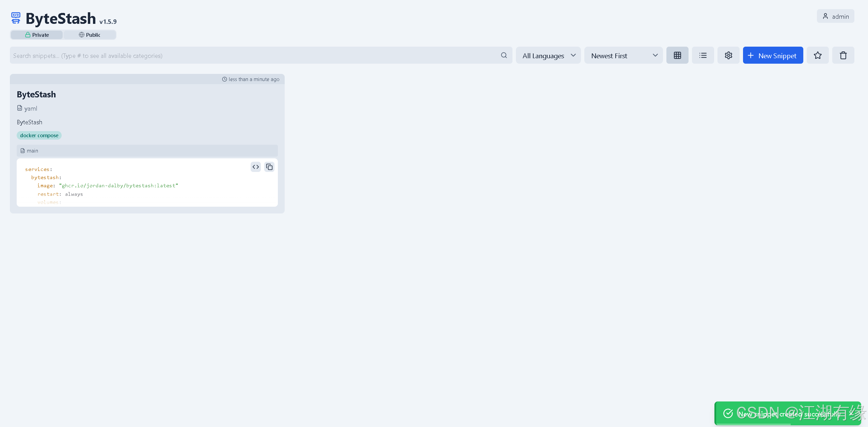
Task: Expand the Newest First sort dropdown
Action: click(623, 56)
